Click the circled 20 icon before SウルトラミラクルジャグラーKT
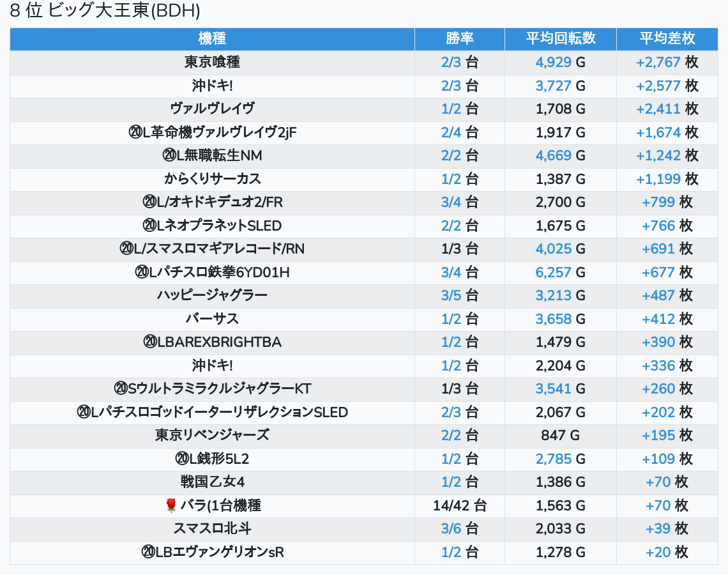728x575 pixels. click(121, 389)
